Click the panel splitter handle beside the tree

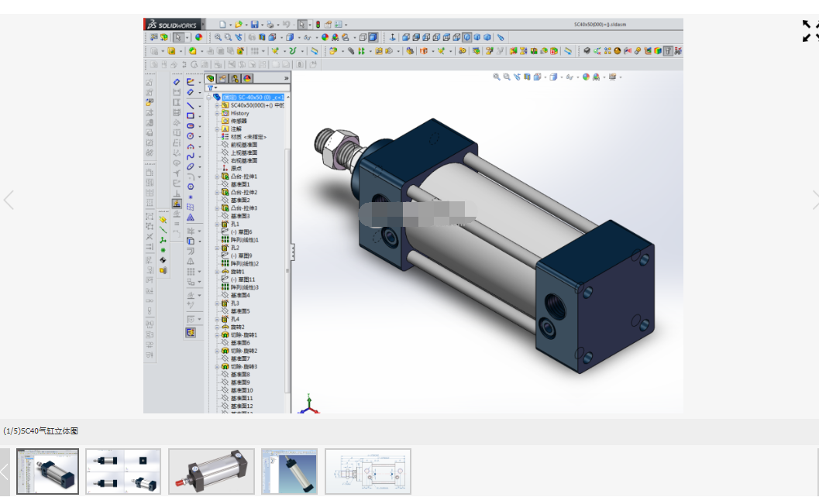(293, 252)
